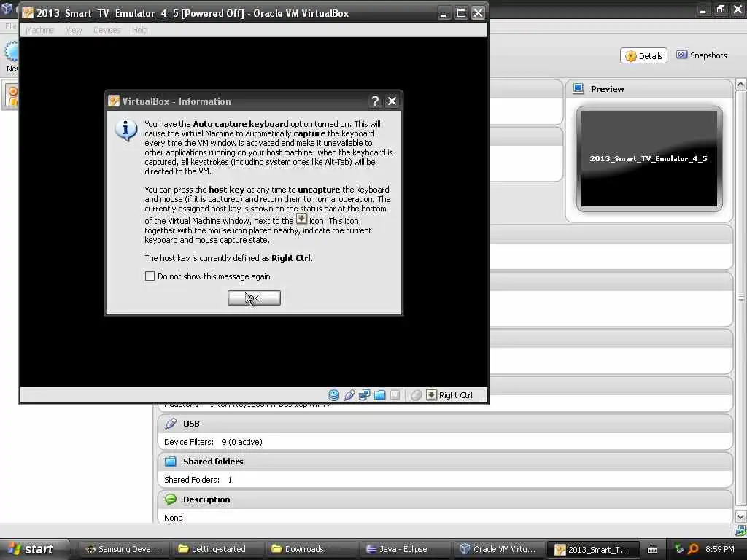Image resolution: width=747 pixels, height=560 pixels.
Task: Open the Devices menu in the VM window
Action: (x=107, y=30)
